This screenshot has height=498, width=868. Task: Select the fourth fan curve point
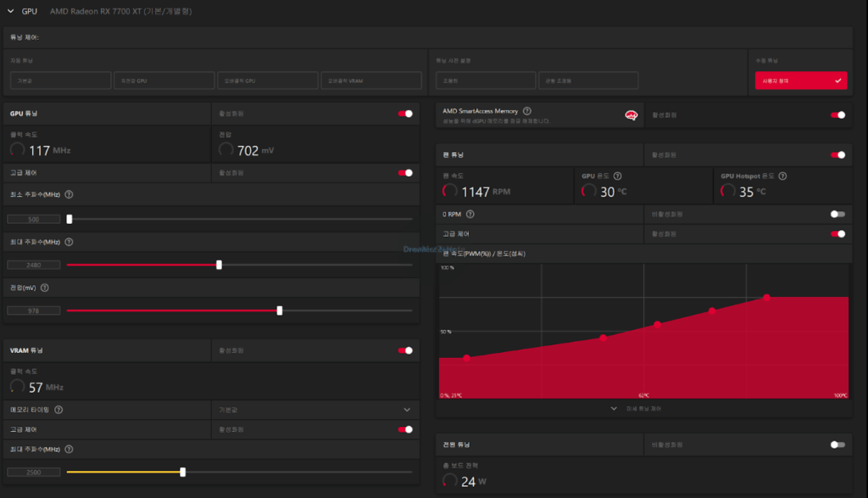point(712,311)
